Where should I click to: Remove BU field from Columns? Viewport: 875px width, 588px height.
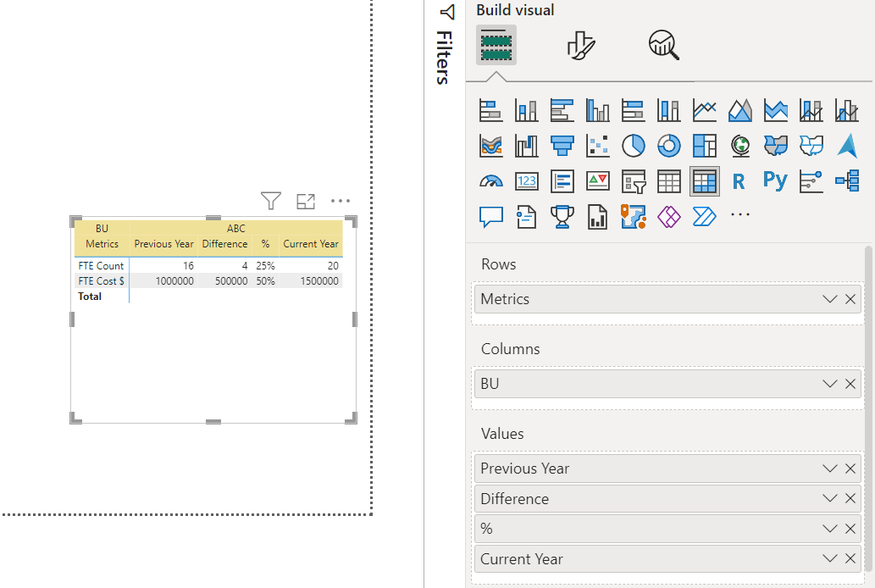tap(850, 384)
